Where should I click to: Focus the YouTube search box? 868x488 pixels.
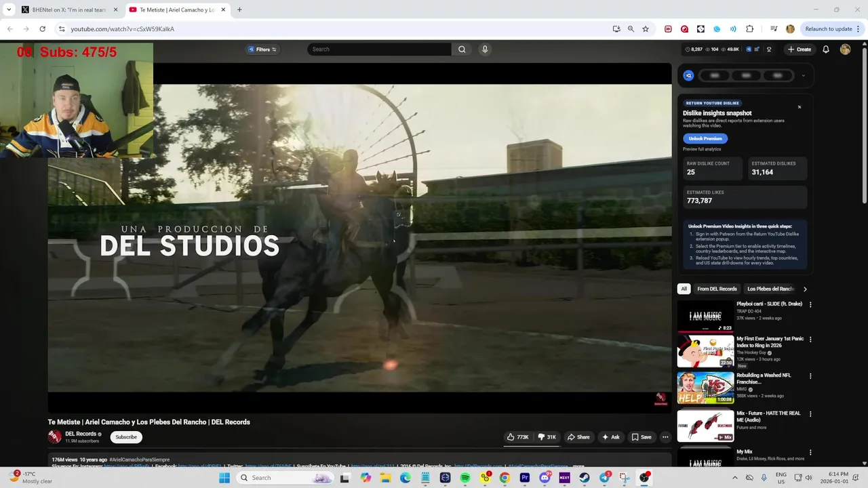pos(379,49)
